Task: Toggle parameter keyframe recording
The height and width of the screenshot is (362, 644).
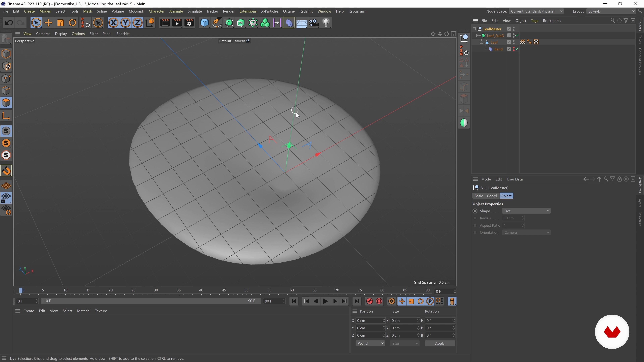Action: 430,301
